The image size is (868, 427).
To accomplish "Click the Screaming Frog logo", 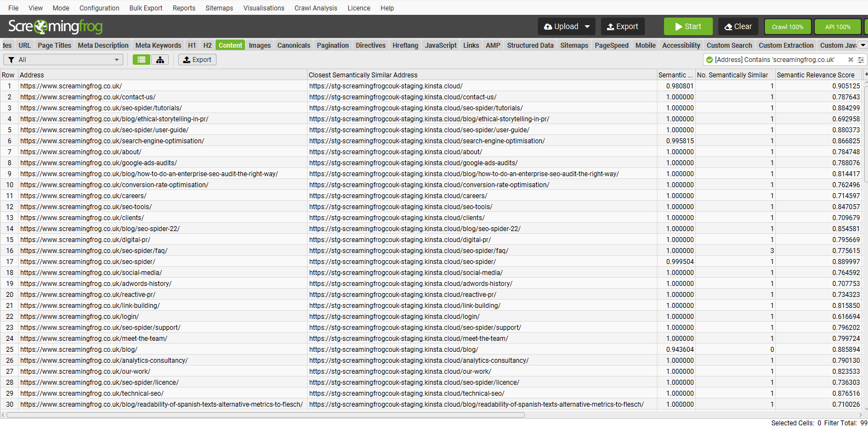I will [55, 26].
